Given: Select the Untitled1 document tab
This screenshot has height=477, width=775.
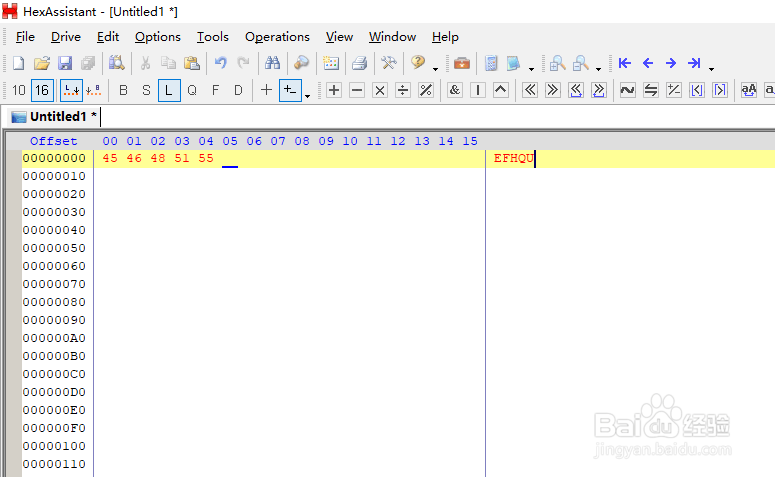Looking at the screenshot, I should point(53,117).
